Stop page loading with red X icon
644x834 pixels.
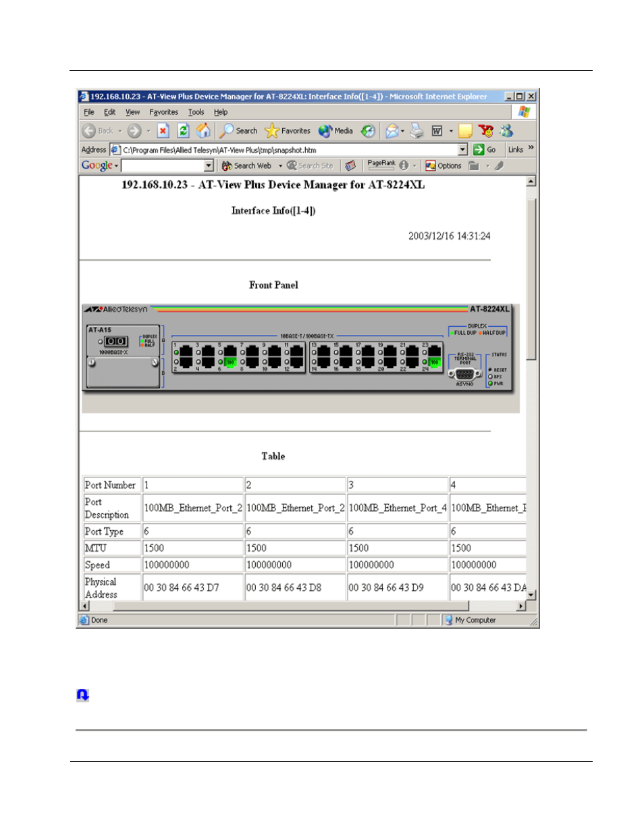click(163, 131)
